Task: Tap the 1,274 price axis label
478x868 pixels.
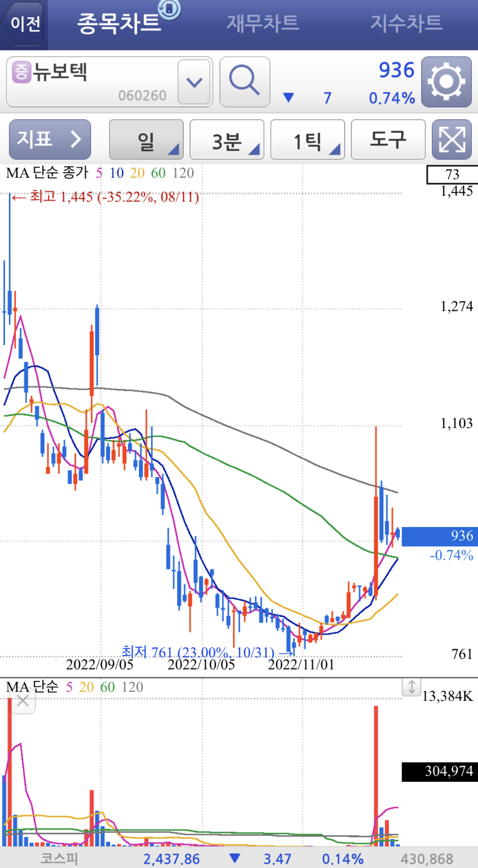Action: 456,306
